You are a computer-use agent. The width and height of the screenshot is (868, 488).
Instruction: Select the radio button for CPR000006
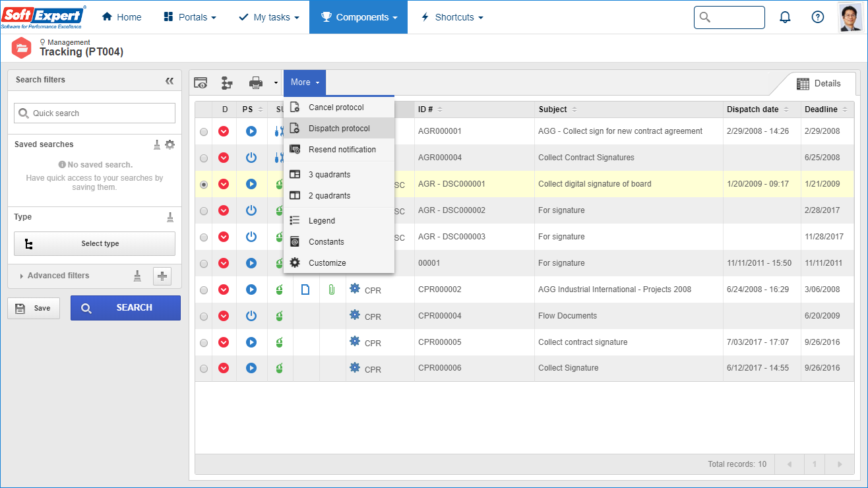click(x=204, y=369)
